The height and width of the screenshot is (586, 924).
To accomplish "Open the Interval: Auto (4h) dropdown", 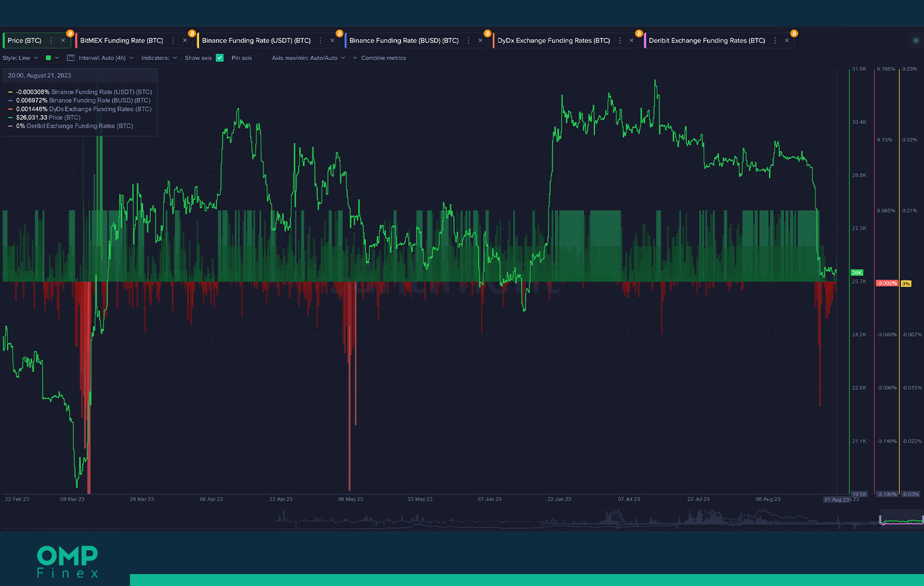I will tap(106, 58).
